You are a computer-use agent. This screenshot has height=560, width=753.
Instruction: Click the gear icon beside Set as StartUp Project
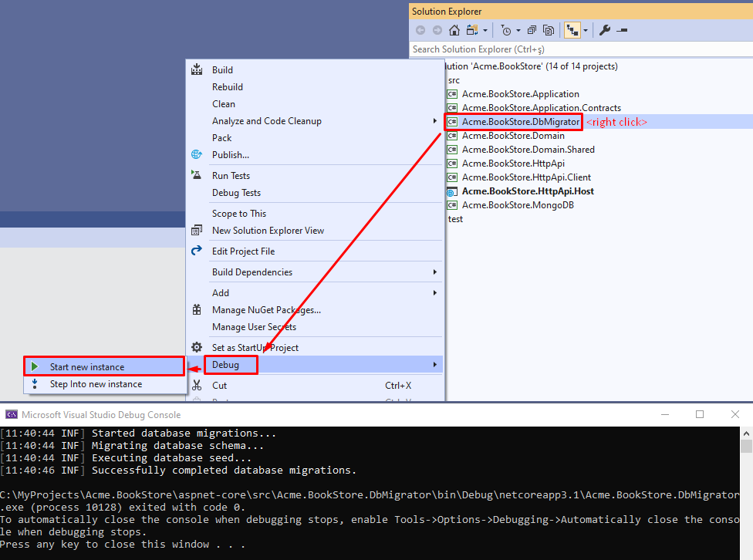coord(197,348)
